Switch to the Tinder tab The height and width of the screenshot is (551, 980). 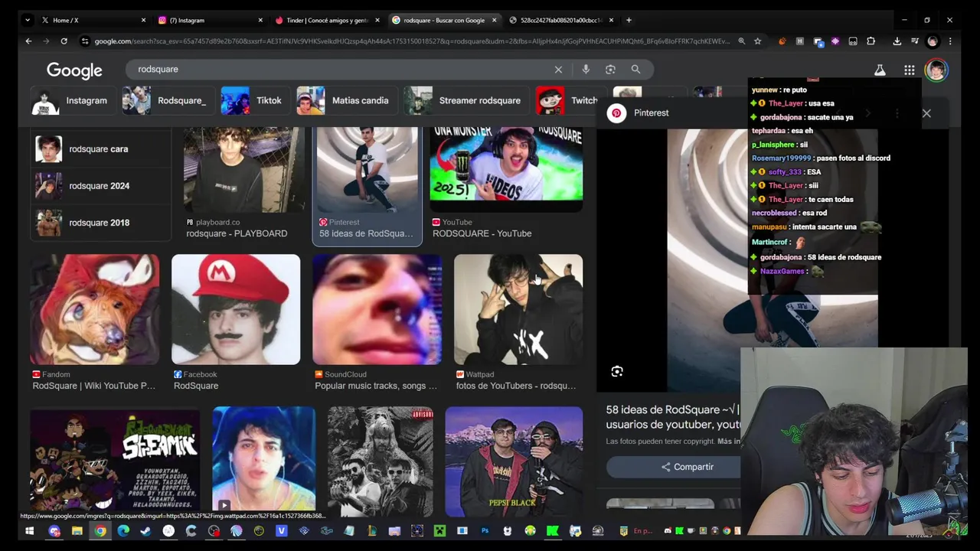(326, 20)
